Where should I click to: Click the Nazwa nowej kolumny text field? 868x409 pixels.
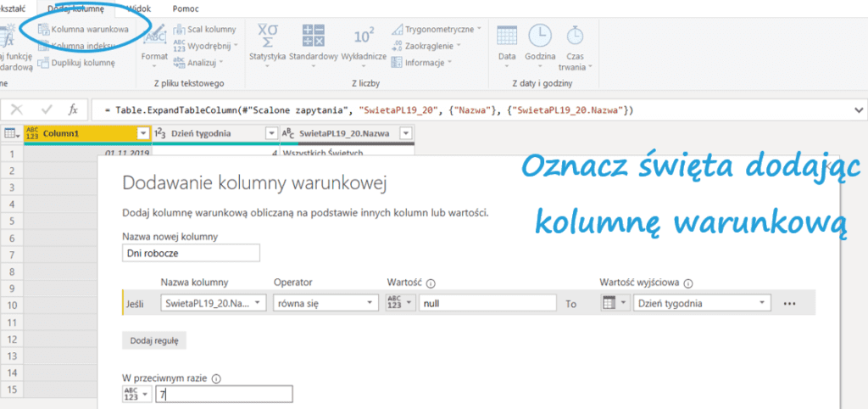(191, 253)
